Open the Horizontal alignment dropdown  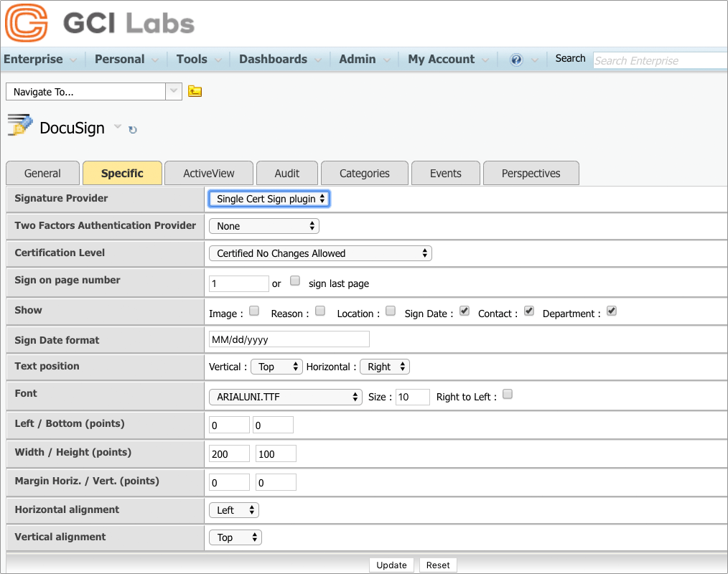click(x=234, y=510)
